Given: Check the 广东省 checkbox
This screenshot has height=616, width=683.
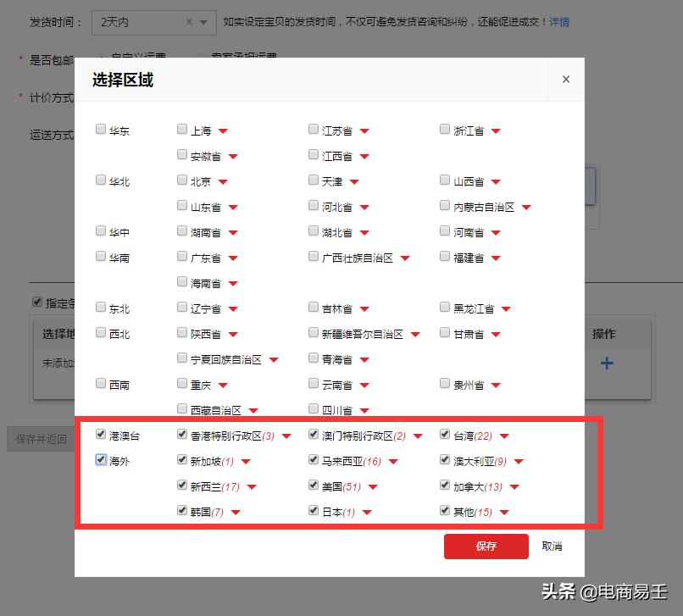Looking at the screenshot, I should click(182, 256).
